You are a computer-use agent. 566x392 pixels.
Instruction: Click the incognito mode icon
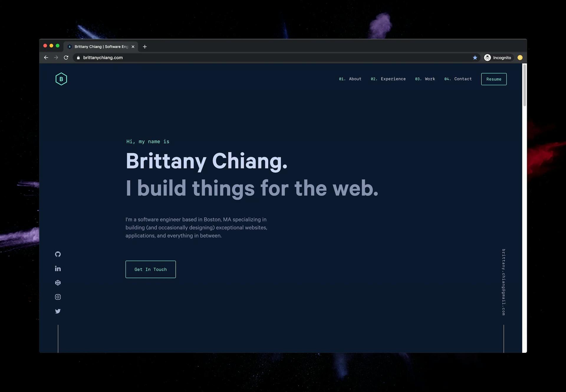[487, 57]
